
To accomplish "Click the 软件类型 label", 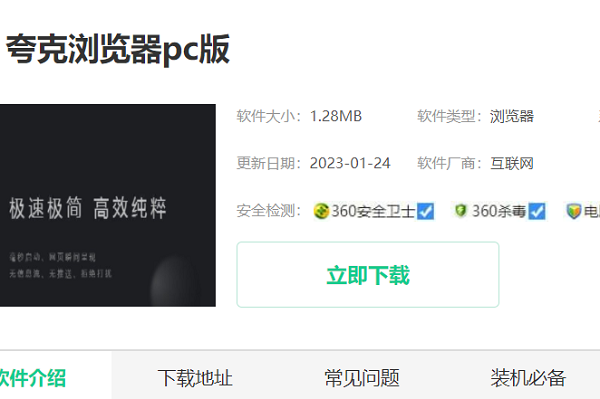I will coord(450,116).
